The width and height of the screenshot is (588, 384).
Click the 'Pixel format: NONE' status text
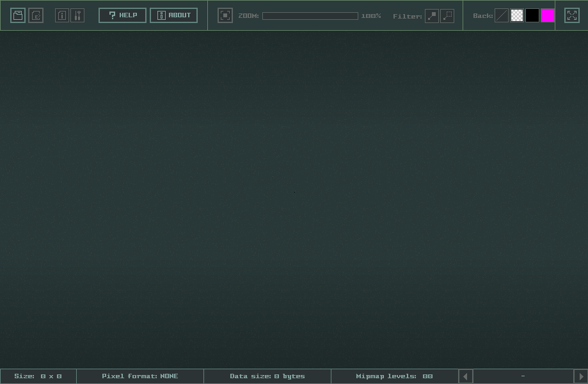click(x=140, y=376)
